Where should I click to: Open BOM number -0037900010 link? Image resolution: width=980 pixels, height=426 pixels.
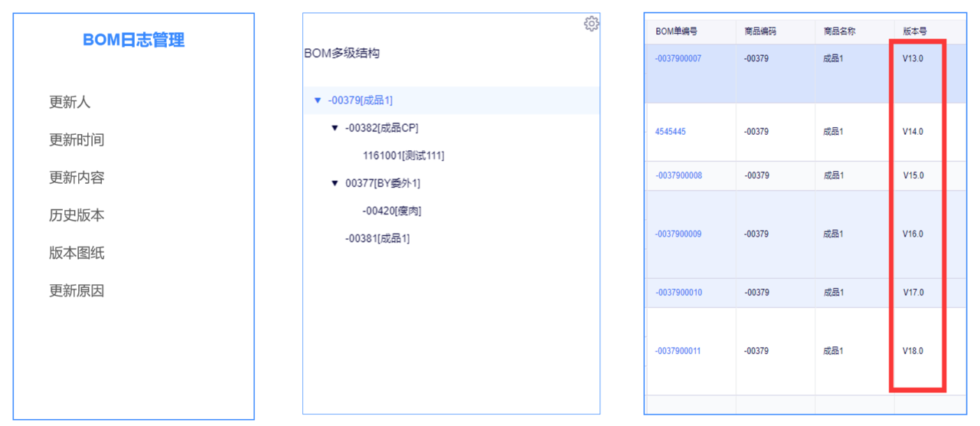[678, 293]
